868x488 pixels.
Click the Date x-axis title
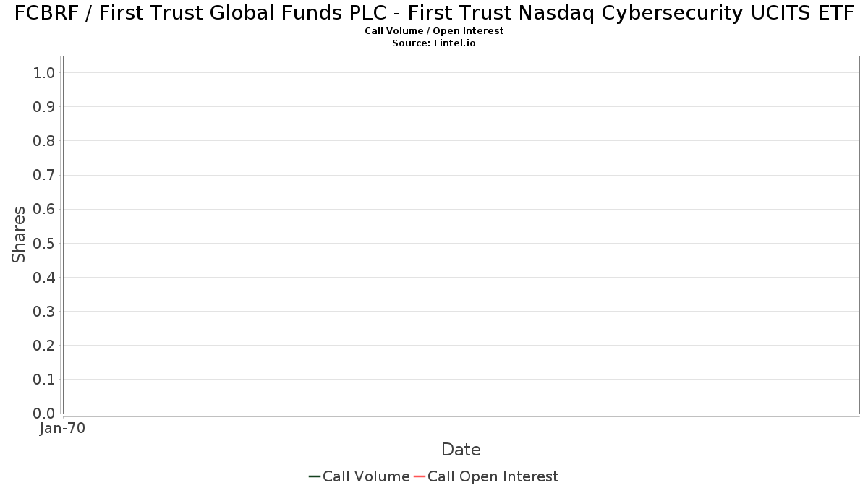coord(461,450)
